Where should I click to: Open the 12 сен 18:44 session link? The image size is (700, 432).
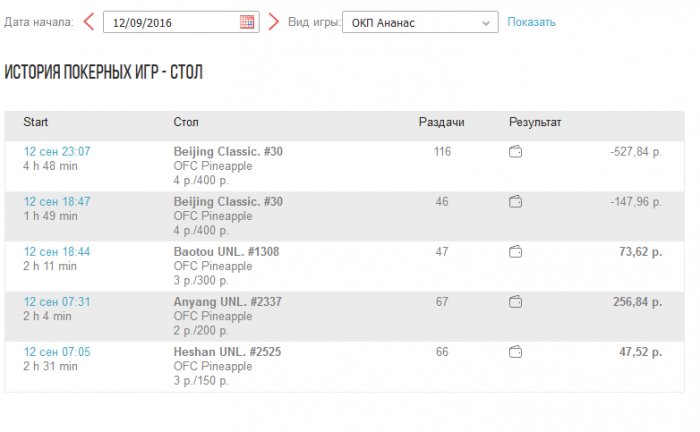tap(57, 252)
